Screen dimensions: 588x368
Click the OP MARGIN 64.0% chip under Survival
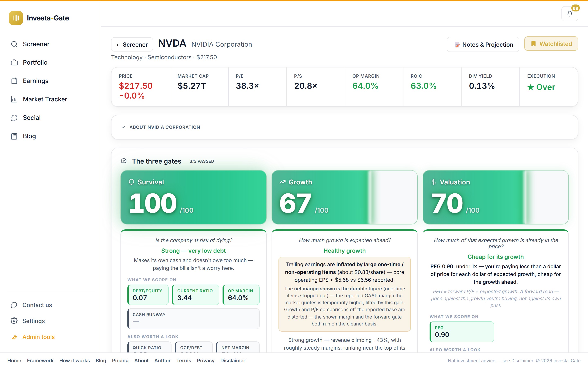coord(241,295)
